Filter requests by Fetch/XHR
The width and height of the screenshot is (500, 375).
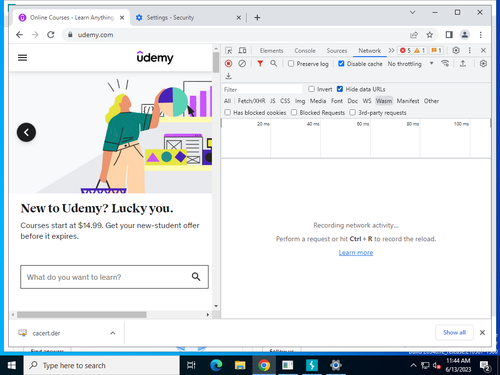coord(251,101)
